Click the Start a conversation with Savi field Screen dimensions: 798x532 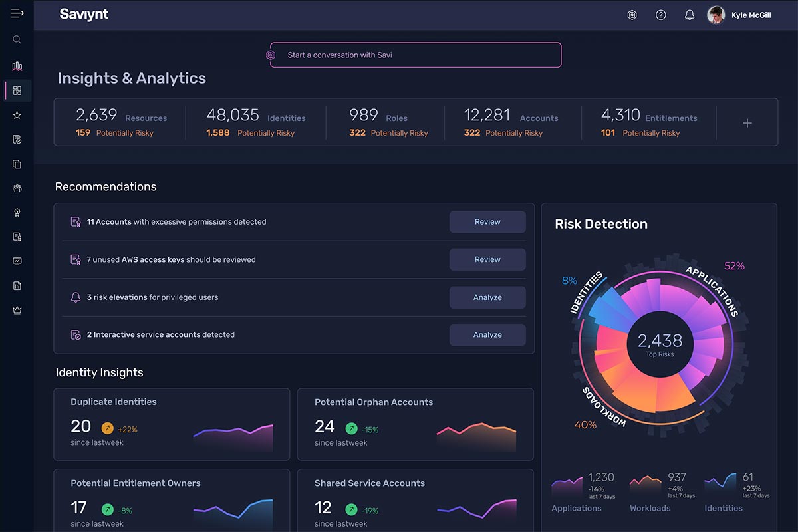(416, 55)
